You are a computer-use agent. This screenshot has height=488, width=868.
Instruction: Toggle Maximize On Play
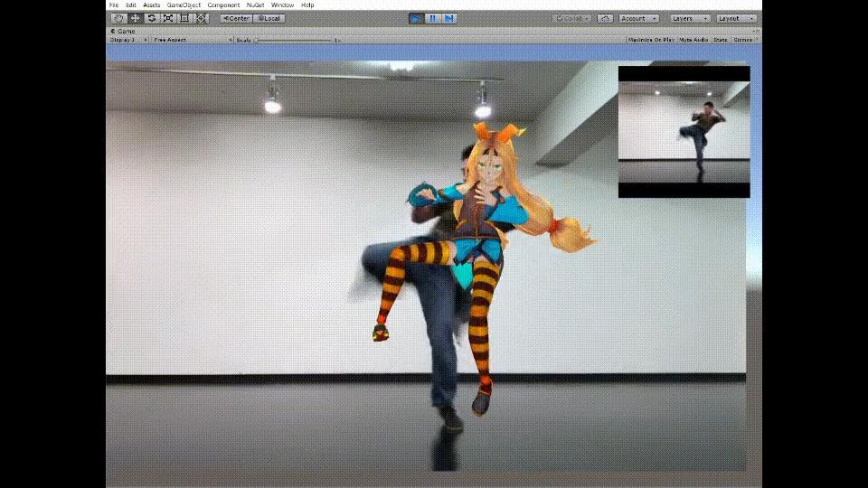point(650,40)
